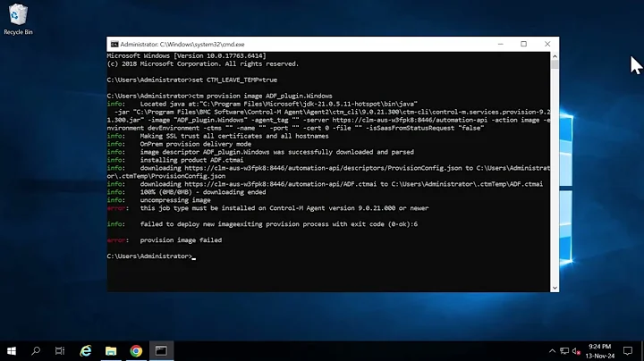Click the cmd.exe title bar icon
The width and height of the screenshot is (644, 361).
pyautogui.click(x=114, y=45)
